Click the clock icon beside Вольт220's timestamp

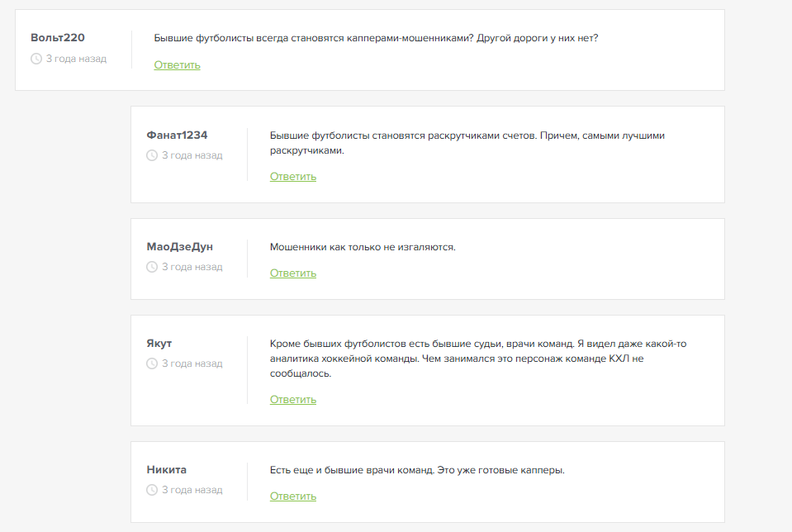pos(36,59)
